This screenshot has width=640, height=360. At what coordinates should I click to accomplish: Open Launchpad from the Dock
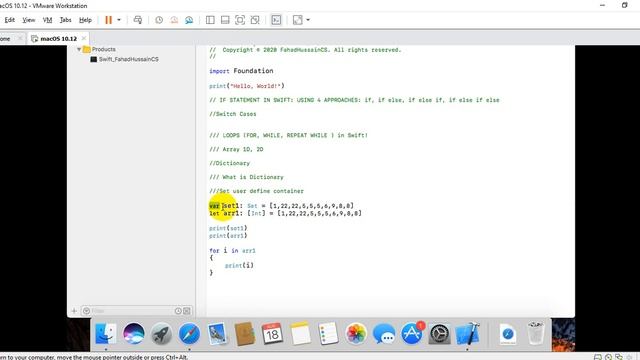coord(161,334)
